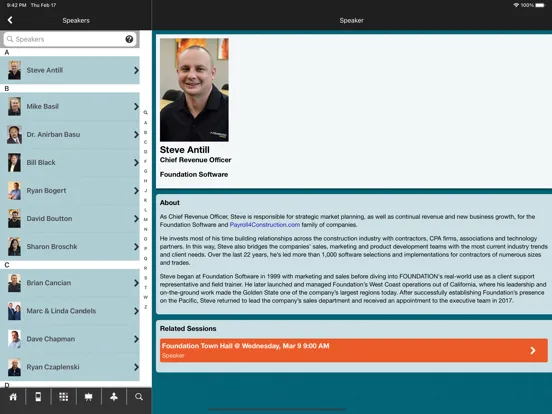Open the grid menu icon in toolbar
This screenshot has height=414, width=552.
tap(64, 397)
